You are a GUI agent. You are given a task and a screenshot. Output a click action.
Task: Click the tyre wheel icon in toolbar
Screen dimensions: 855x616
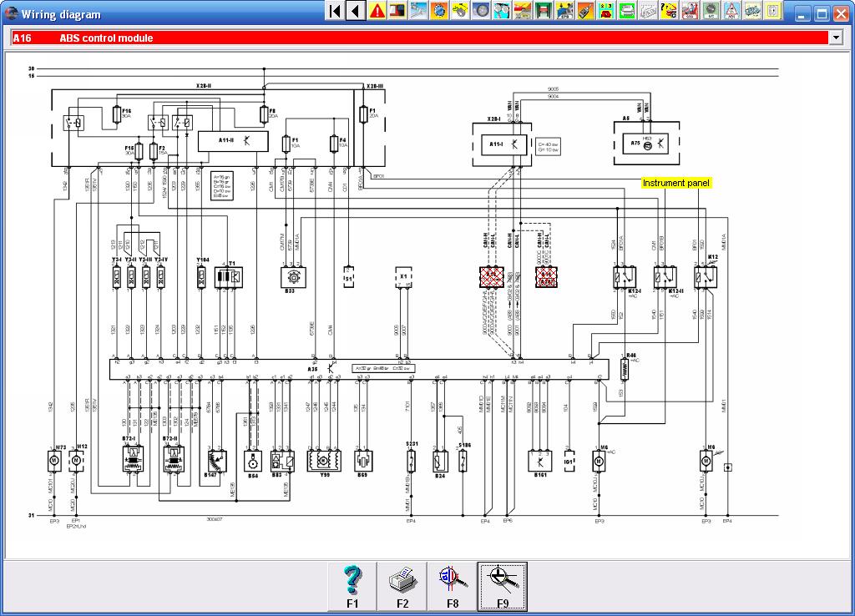coord(482,11)
